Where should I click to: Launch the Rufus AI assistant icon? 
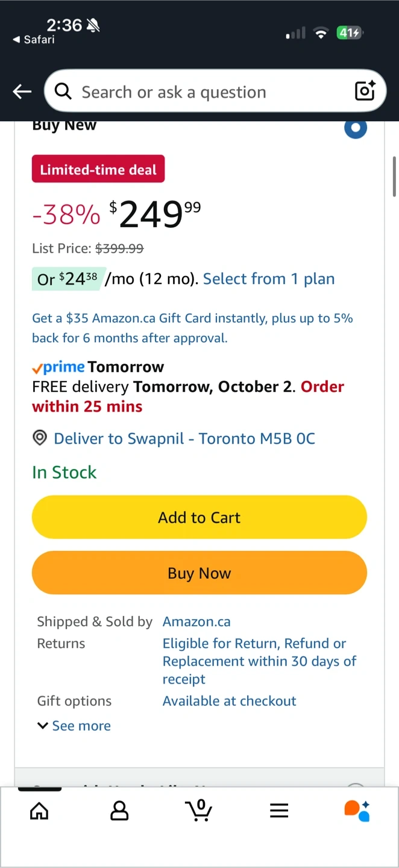(x=357, y=811)
